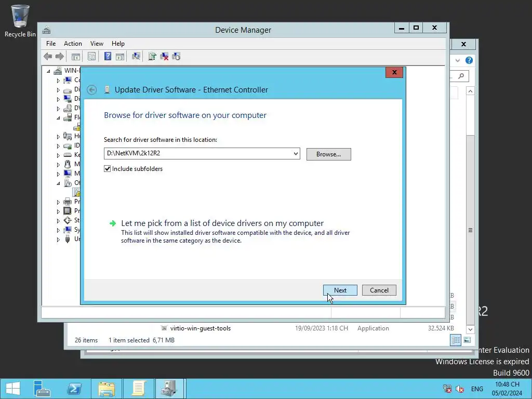This screenshot has height=399, width=532.
Task: Toggle Show/Hide Console Tree toolbar icon
Action: click(x=76, y=56)
